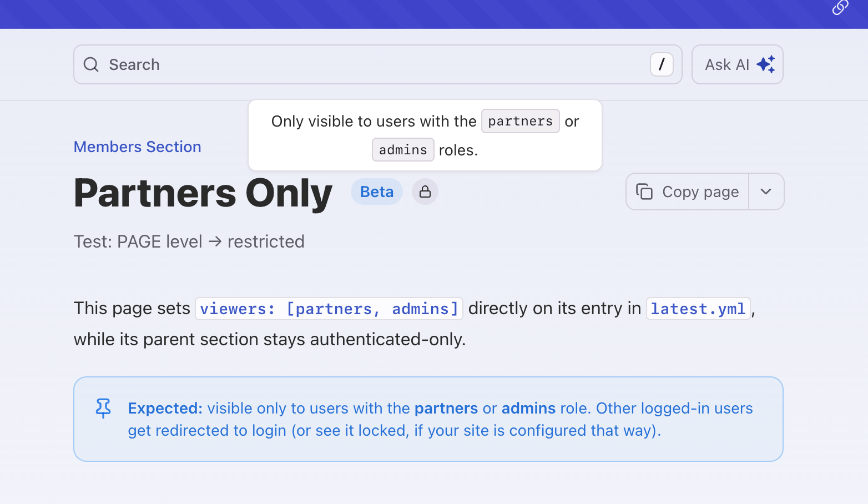This screenshot has height=504, width=868.
Task: Click bold 'admins' word in callout
Action: tap(529, 408)
